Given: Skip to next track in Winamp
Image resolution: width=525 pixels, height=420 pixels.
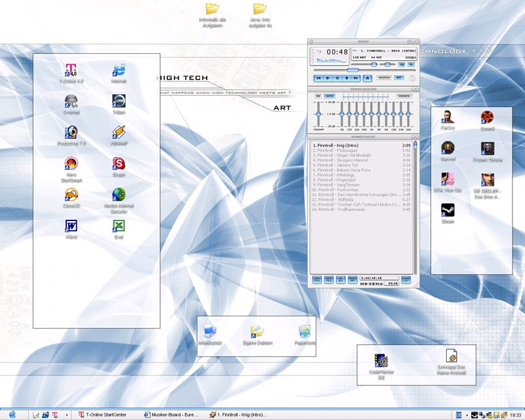Looking at the screenshot, I should [x=356, y=78].
